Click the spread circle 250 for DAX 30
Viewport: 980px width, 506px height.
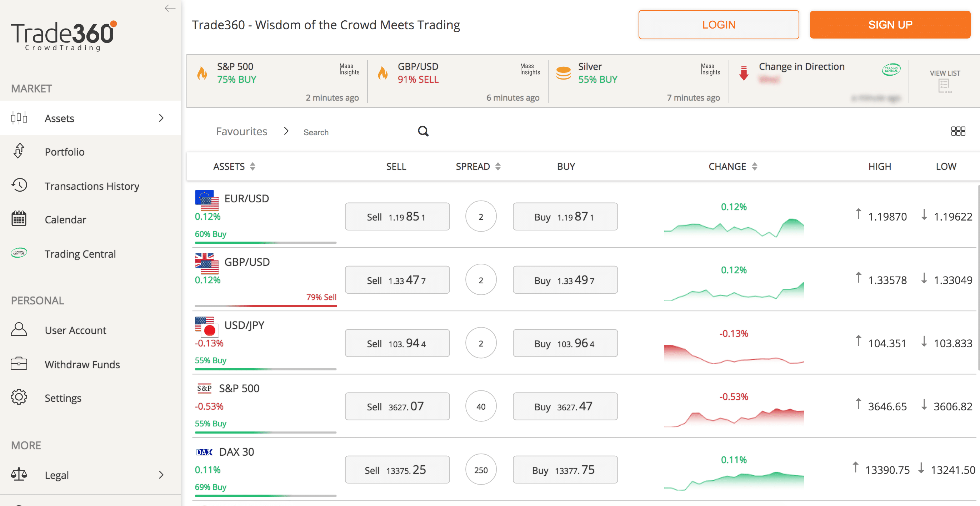click(481, 470)
